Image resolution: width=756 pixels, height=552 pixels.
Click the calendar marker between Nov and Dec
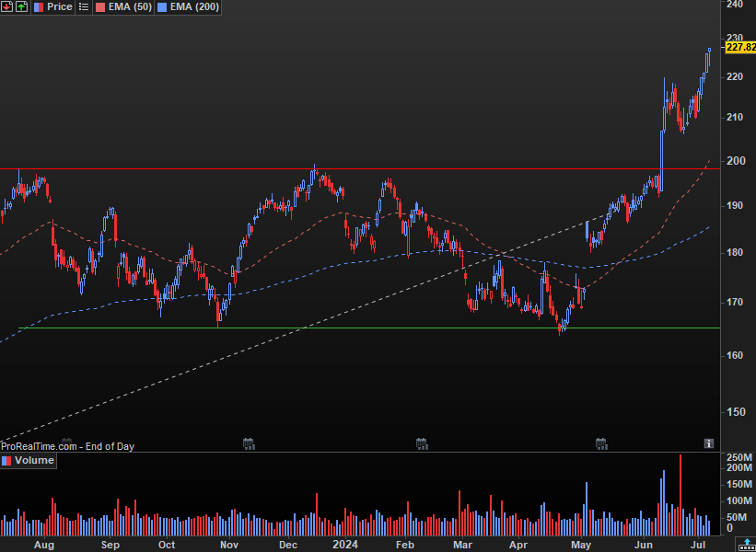249,443
